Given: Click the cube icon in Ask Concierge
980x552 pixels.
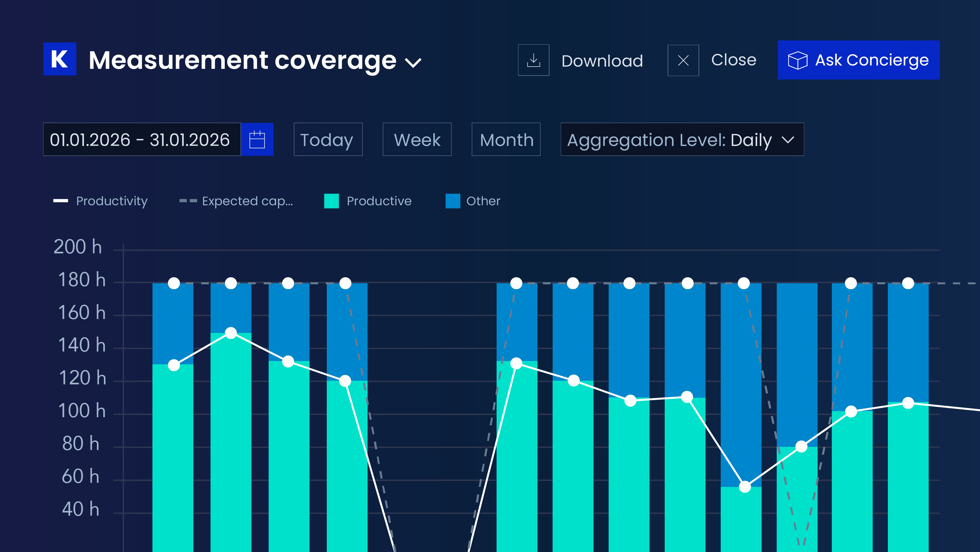Looking at the screenshot, I should pos(797,60).
